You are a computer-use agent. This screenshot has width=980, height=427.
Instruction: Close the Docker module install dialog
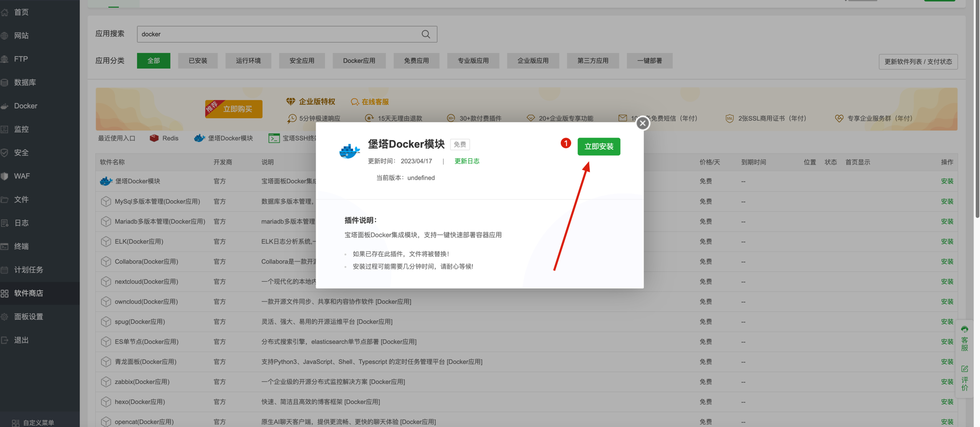pos(643,123)
